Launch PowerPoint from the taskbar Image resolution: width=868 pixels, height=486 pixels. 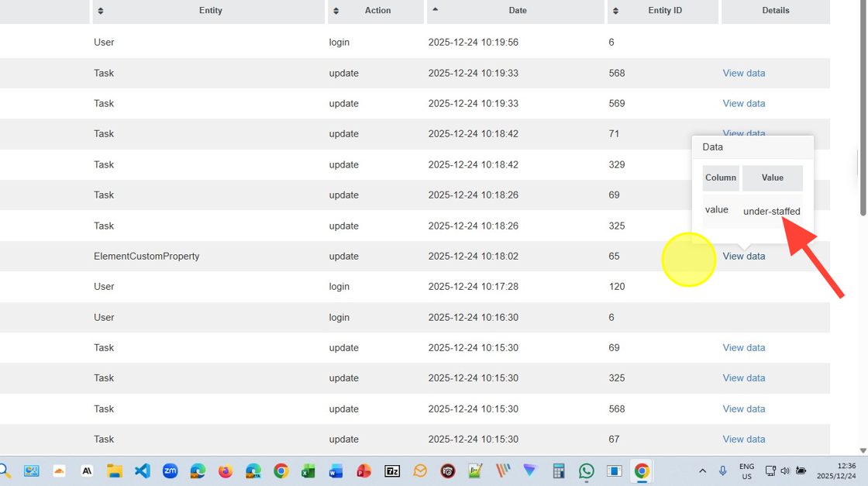(363, 470)
